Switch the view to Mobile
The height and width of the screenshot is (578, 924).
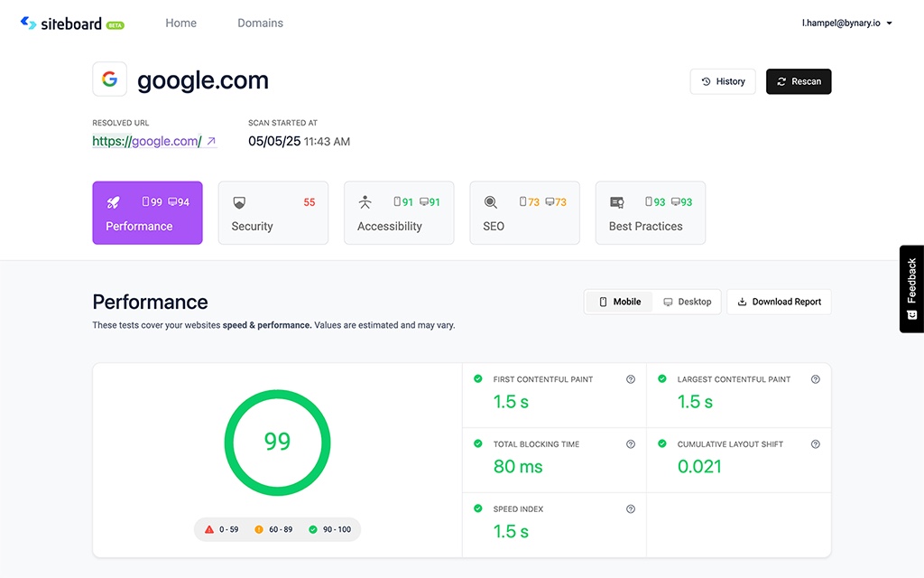[x=619, y=302]
